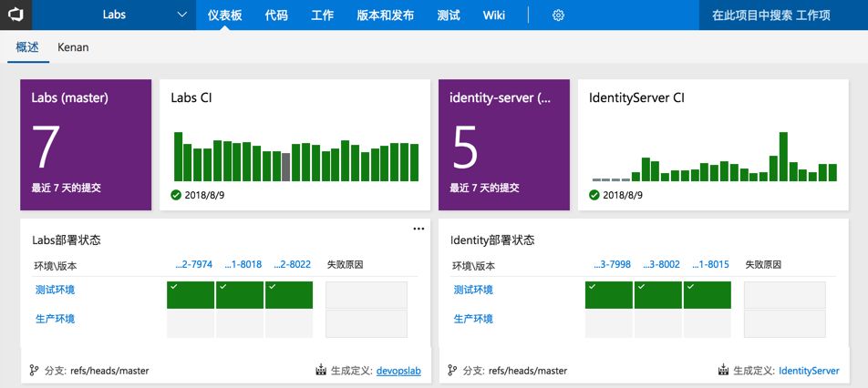Open 测试环境 link in Labs部署状态

click(x=55, y=290)
